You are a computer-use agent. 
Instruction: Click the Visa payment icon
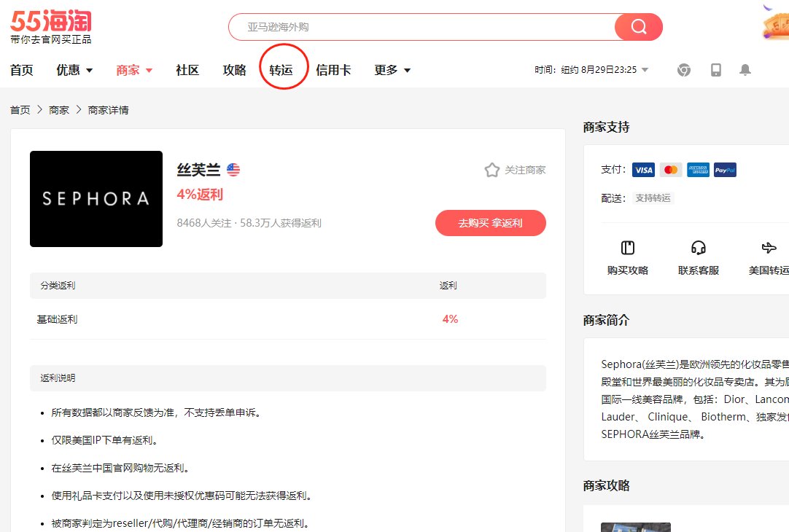pos(644,170)
